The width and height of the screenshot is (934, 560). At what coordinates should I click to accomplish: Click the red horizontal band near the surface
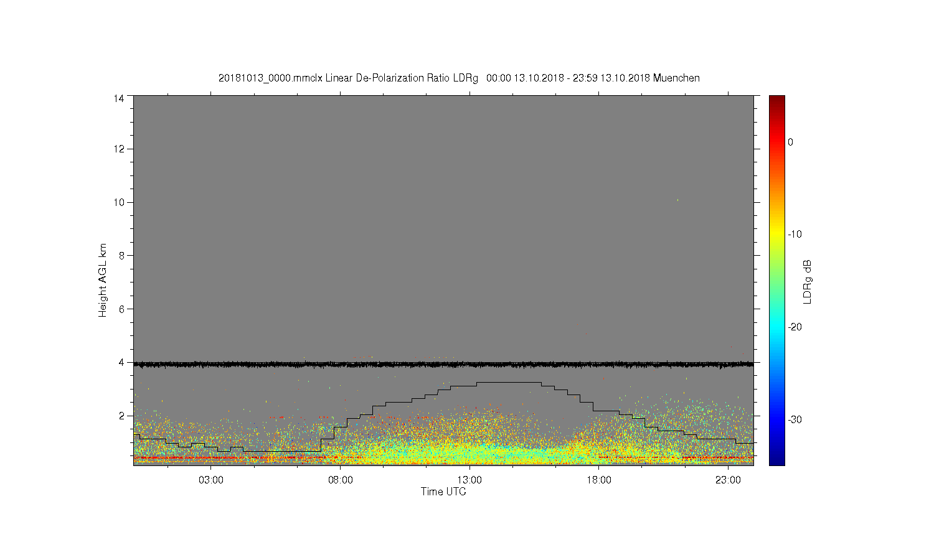(443, 457)
